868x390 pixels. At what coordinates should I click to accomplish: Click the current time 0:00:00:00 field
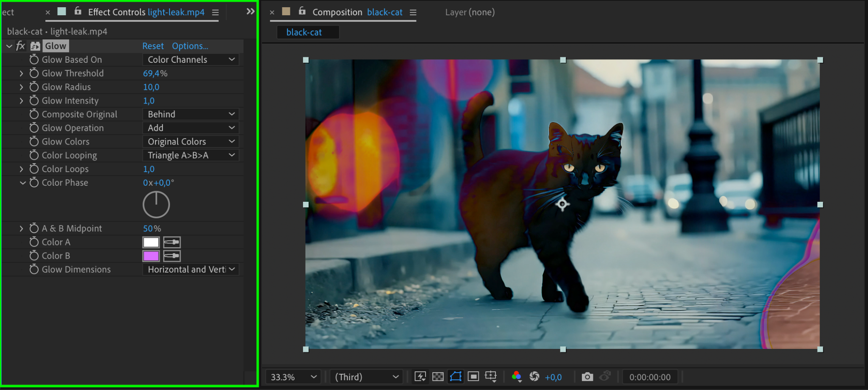650,377
